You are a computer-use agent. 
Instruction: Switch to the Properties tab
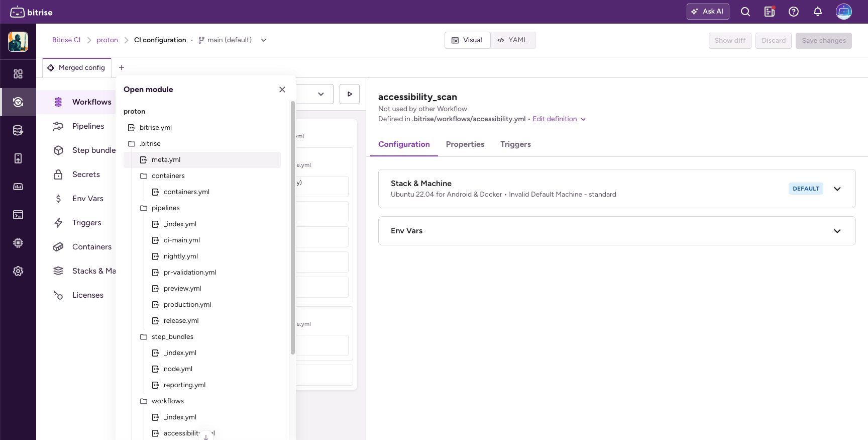point(465,144)
